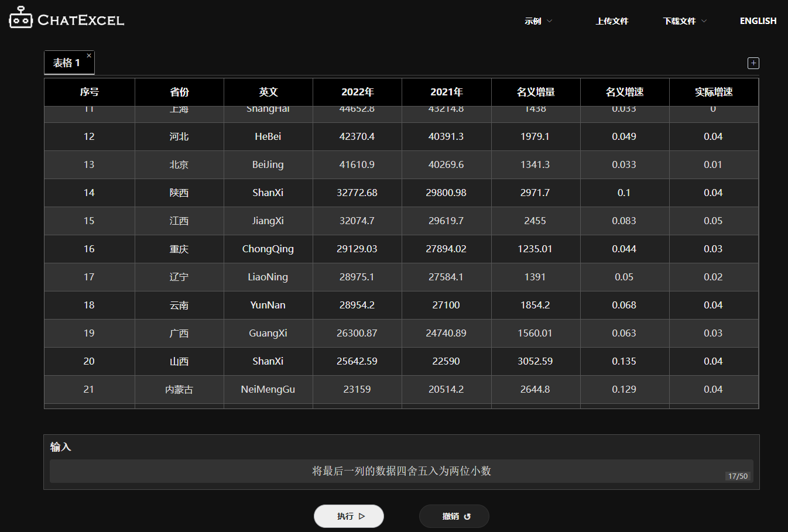788x532 pixels.
Task: Click the command input text field
Action: (401, 471)
